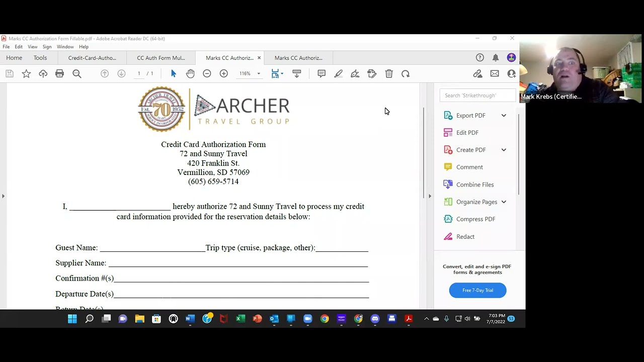This screenshot has width=644, height=362.
Task: Open Google Chrome from the taskbar
Action: 325,319
